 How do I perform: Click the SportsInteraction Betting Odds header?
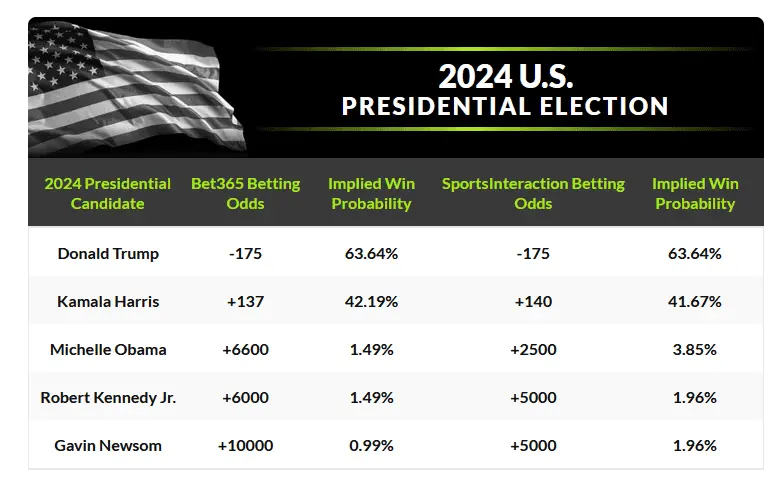tap(533, 193)
